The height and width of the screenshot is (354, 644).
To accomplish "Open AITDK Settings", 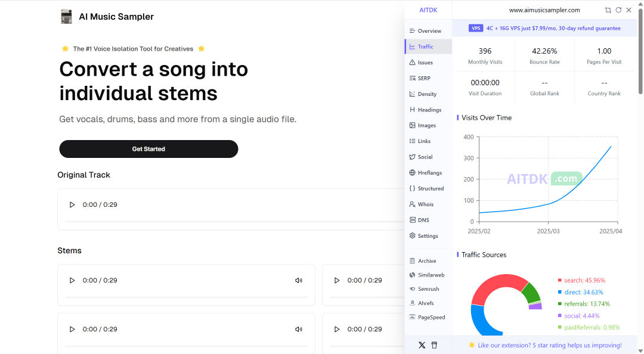I will coord(428,236).
